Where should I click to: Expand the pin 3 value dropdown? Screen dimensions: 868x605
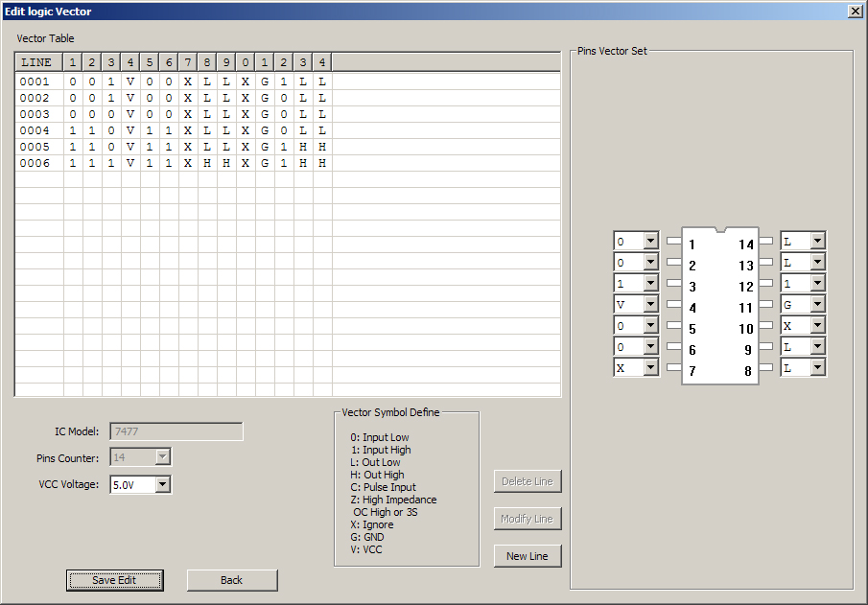650,283
